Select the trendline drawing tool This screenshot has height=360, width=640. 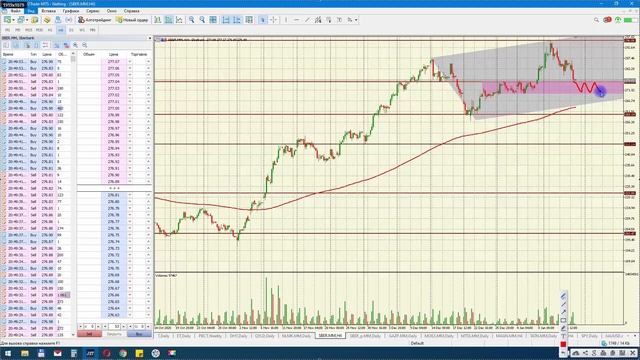tap(307, 20)
